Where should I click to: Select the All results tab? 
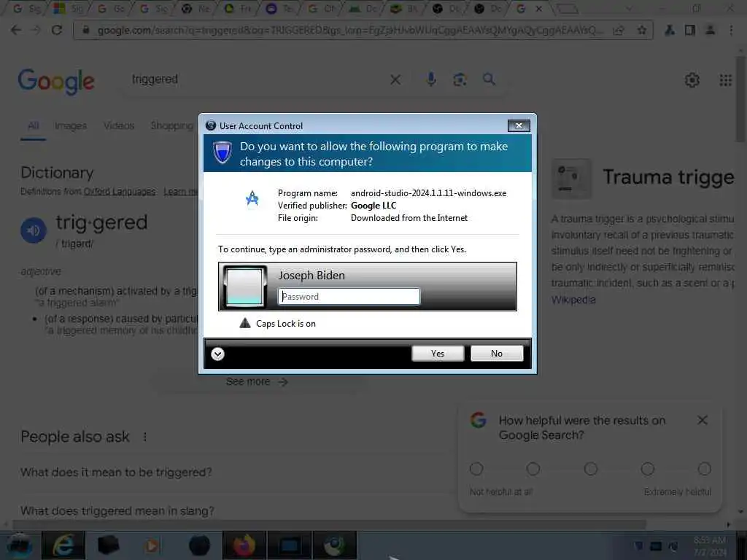click(x=33, y=125)
